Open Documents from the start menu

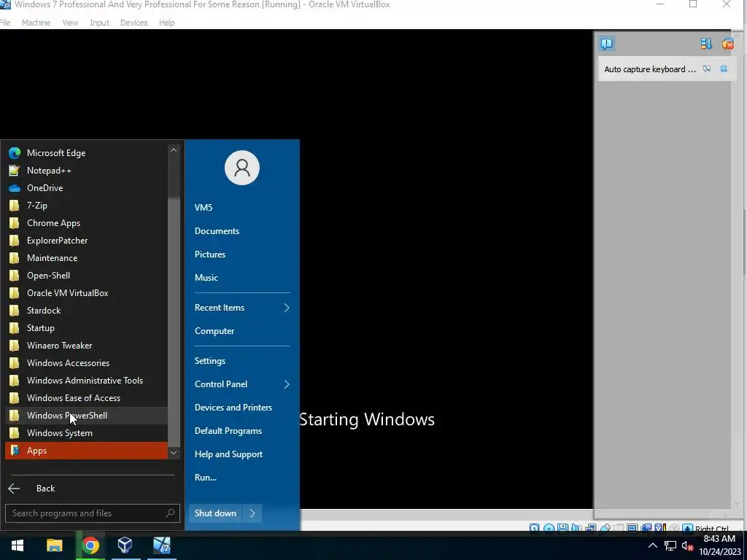tap(242, 231)
